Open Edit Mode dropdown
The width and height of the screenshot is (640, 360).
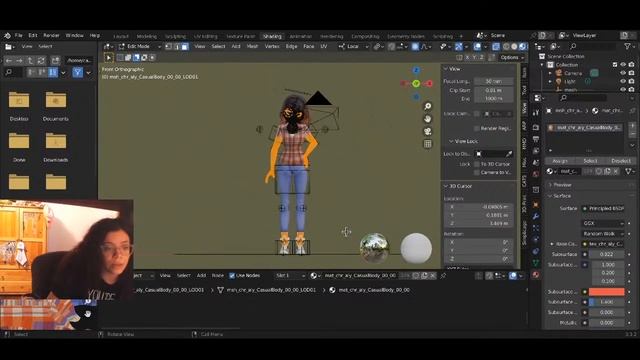click(x=139, y=47)
